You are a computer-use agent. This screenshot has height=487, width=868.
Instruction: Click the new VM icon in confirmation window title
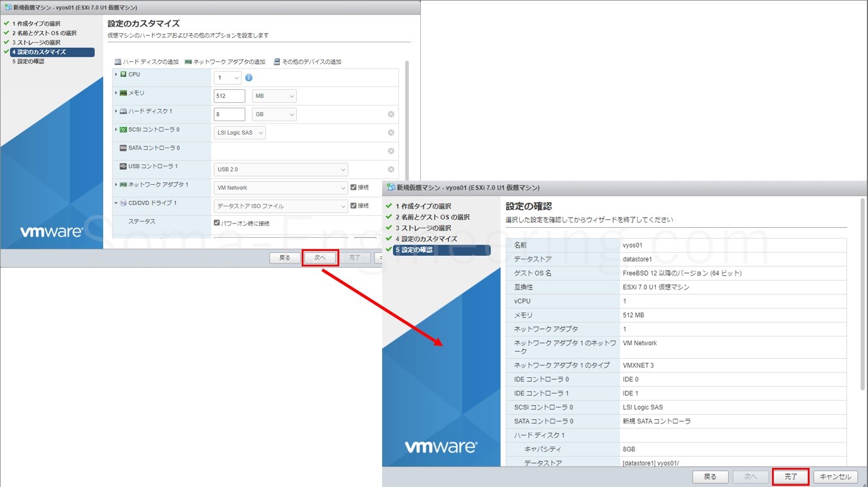pyautogui.click(x=391, y=187)
